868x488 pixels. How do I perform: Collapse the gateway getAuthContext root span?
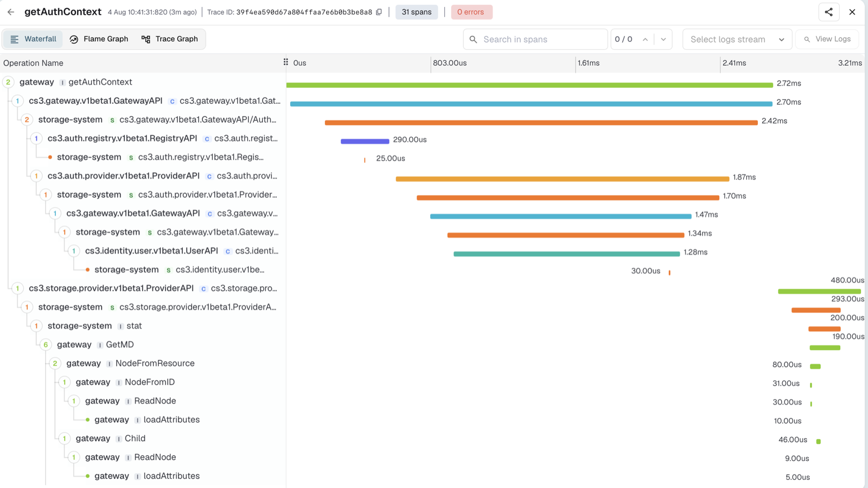point(8,82)
